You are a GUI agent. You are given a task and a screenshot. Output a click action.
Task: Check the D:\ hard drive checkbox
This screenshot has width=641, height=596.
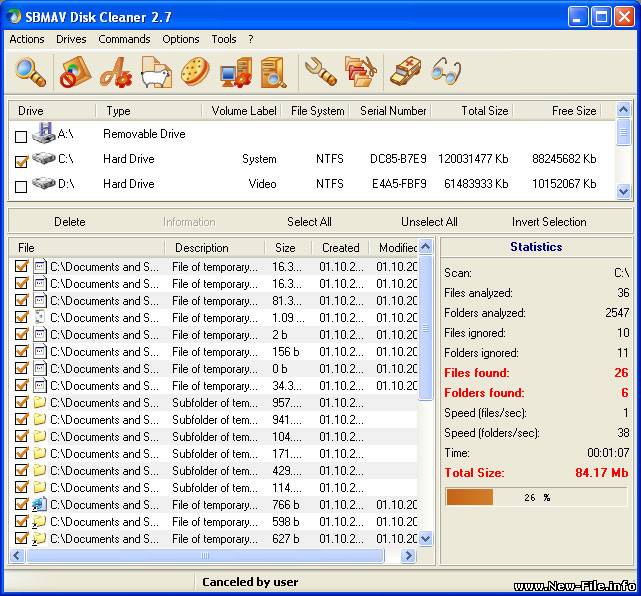(x=21, y=187)
